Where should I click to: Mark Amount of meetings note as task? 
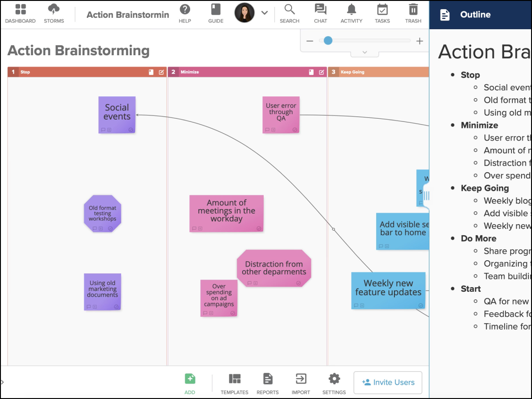pyautogui.click(x=259, y=228)
